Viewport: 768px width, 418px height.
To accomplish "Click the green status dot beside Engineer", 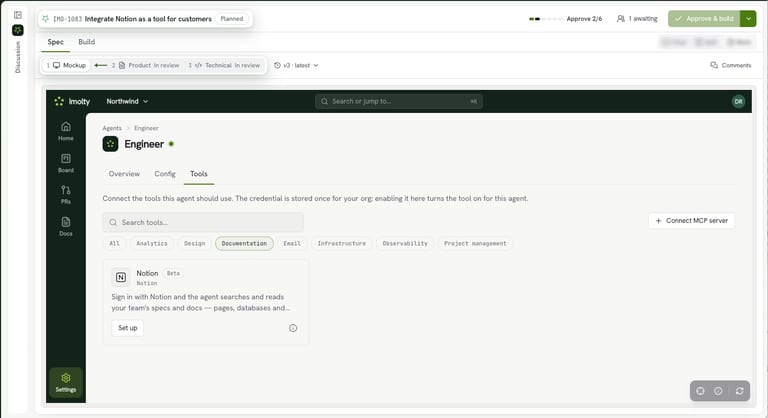I will (x=171, y=144).
